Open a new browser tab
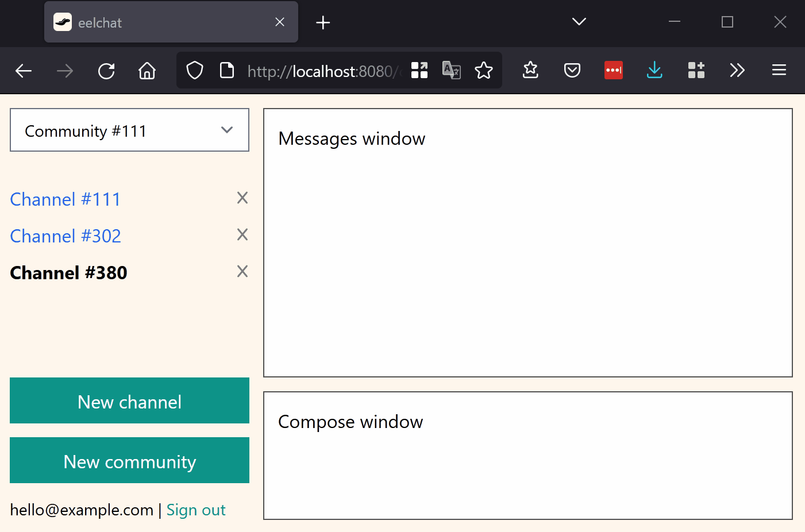The image size is (805, 532). click(323, 22)
